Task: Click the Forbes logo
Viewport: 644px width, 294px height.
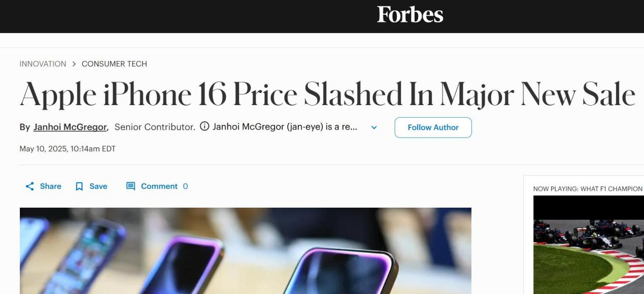Action: click(410, 14)
